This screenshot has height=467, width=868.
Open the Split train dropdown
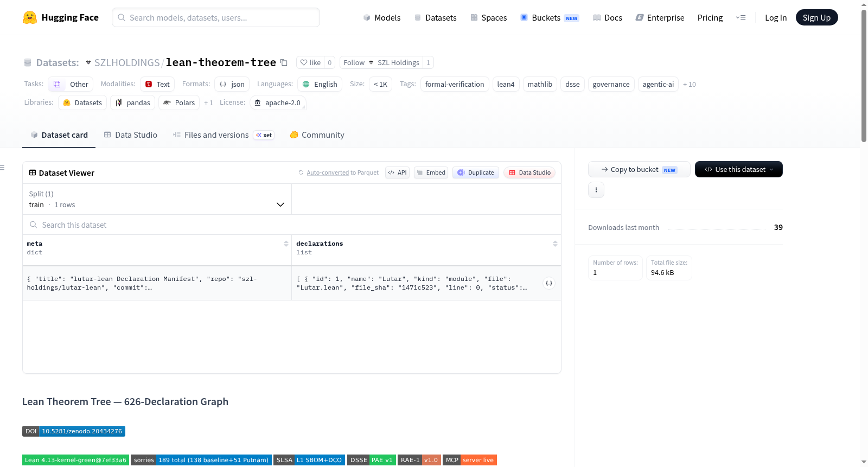click(x=157, y=199)
